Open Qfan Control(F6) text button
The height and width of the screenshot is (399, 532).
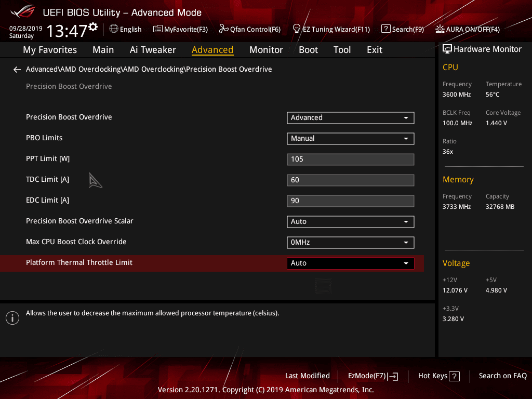point(256,29)
